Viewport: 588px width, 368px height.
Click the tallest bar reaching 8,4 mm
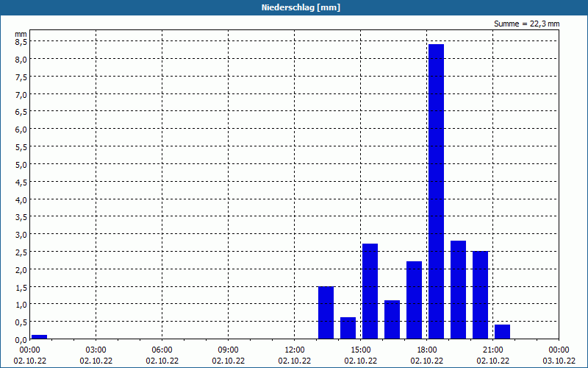[x=436, y=191]
